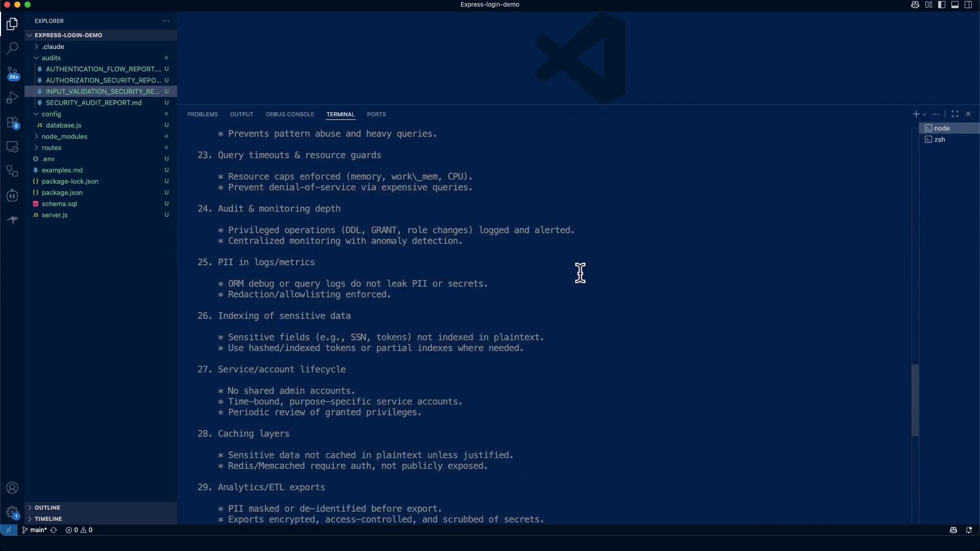Screen dimensions: 980x551
Task: Collapse the EXPRESS-LOGIN-DEMO root folder
Action: [101, 35]
